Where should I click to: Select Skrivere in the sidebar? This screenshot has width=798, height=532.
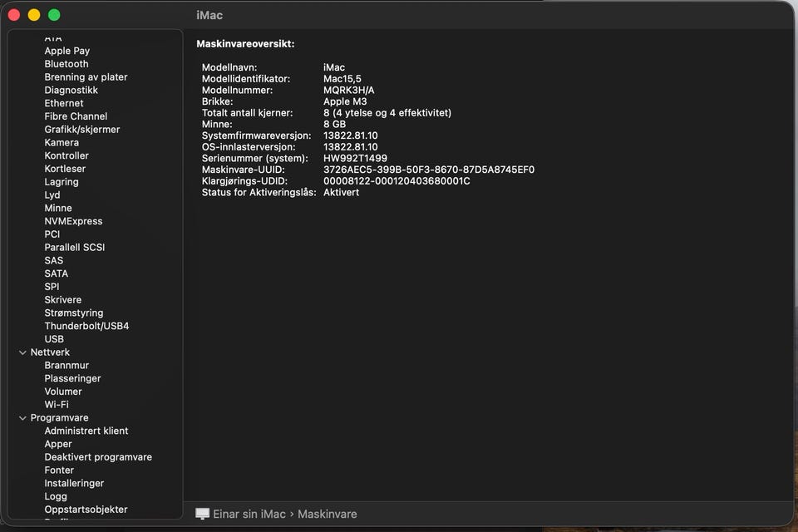pos(62,300)
